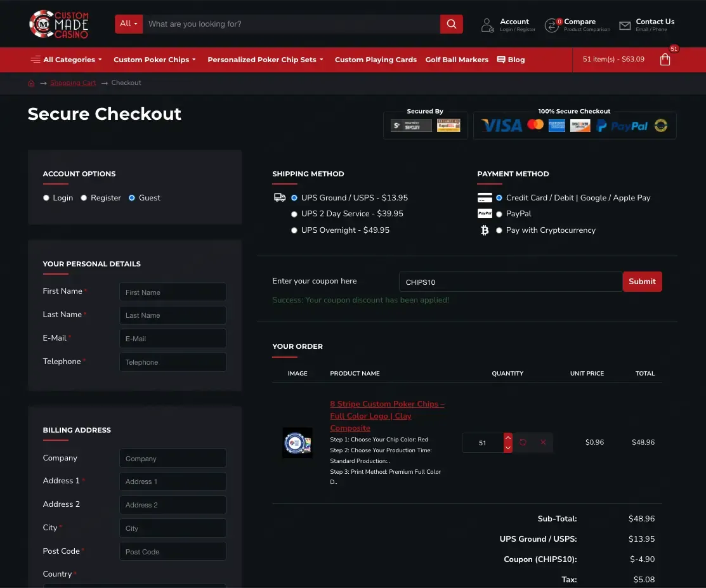Expand Personalized Poker Chip Sets menu
The width and height of the screenshot is (706, 588).
tap(265, 60)
